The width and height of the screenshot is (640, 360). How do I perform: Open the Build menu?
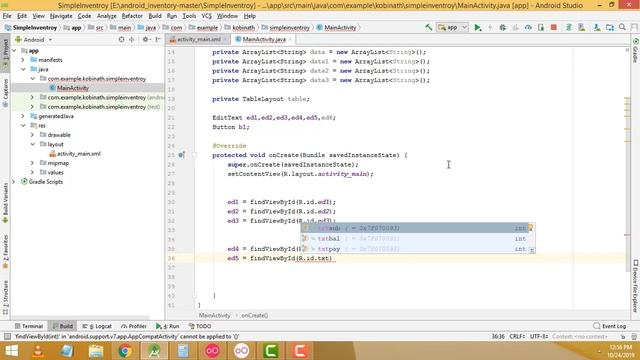pos(155,16)
